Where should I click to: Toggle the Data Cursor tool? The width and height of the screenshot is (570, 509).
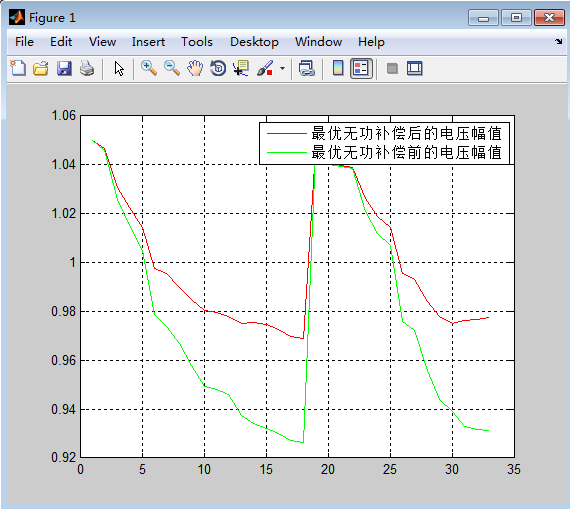[241, 68]
